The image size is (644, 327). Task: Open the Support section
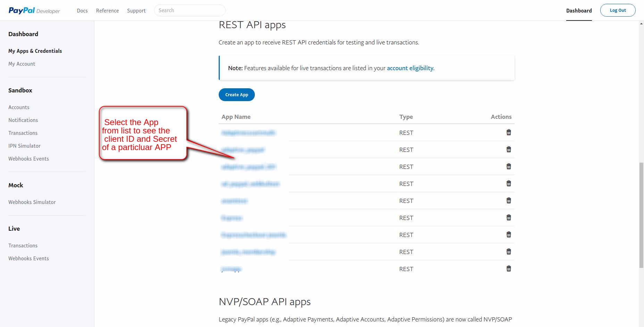pos(136,10)
